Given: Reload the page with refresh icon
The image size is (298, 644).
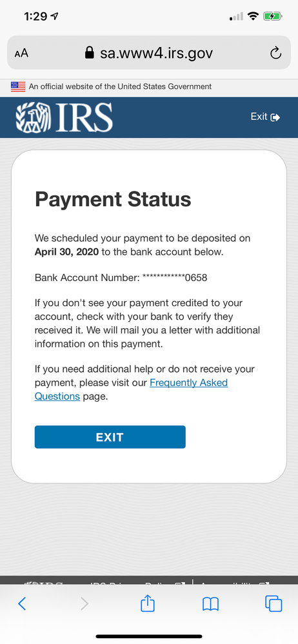Looking at the screenshot, I should pyautogui.click(x=275, y=53).
